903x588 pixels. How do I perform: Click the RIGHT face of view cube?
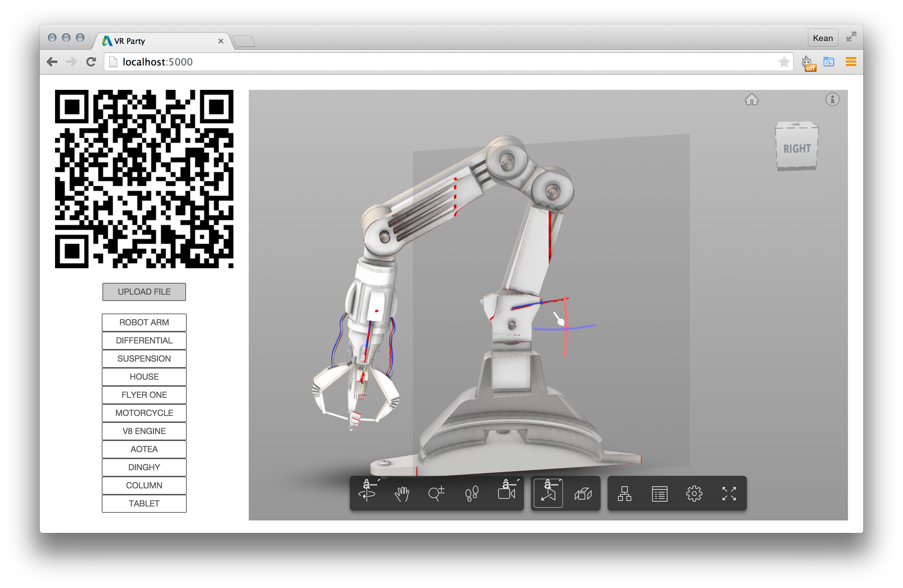797,149
